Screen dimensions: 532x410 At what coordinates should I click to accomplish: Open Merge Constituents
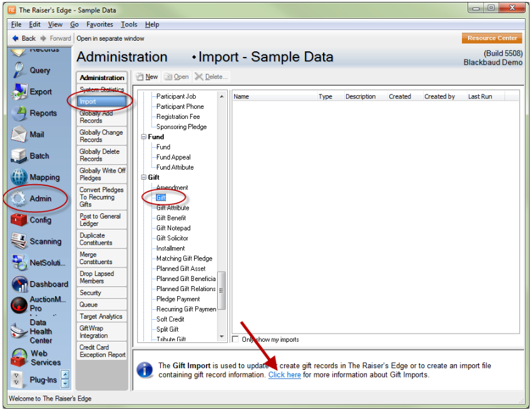pos(102,258)
